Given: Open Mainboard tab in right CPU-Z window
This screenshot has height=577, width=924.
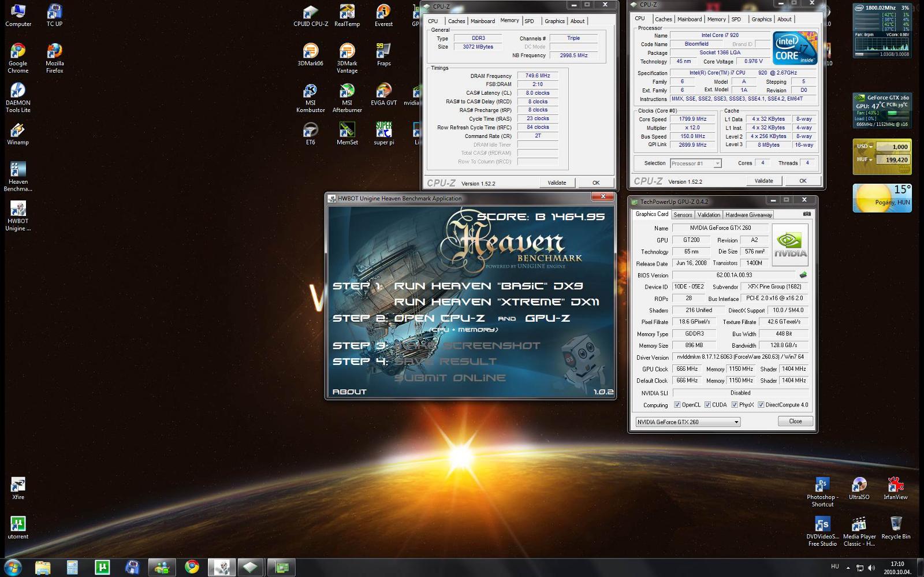Looking at the screenshot, I should tap(690, 19).
